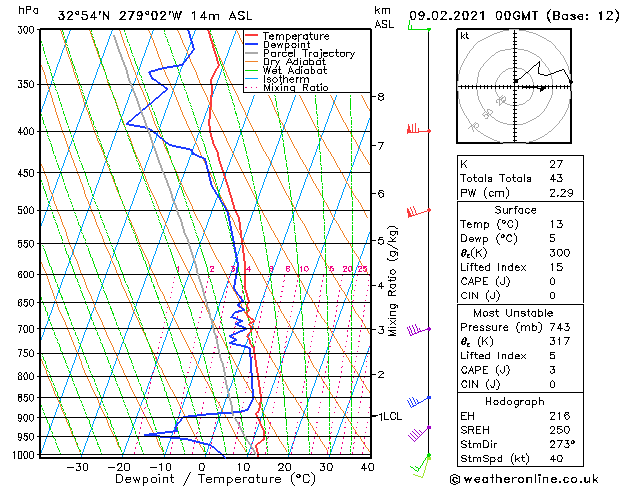629x486 pixels.
Task: Click the red wind barb at 500 hPa
Action: click(x=419, y=211)
